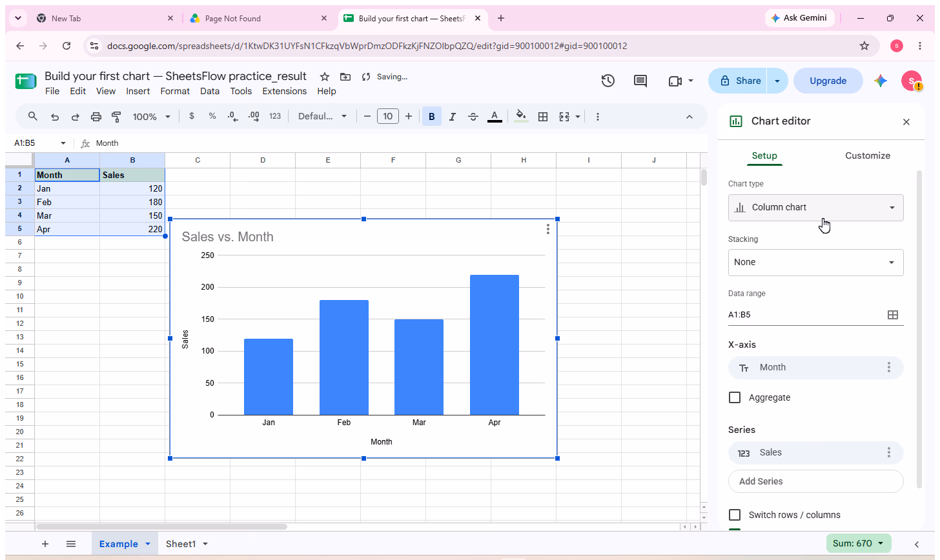Open Share options dropdown arrow

[777, 81]
